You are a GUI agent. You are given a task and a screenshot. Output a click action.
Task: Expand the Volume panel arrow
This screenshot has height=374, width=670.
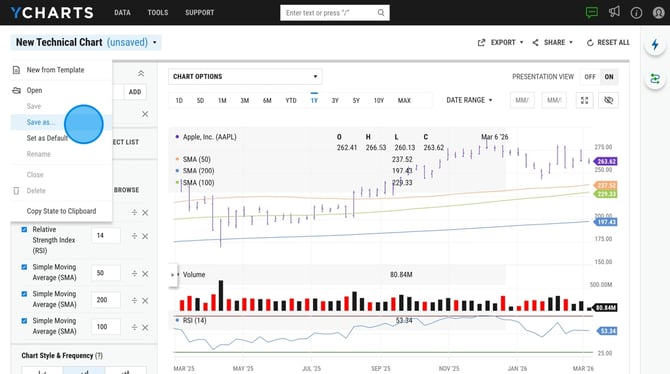click(173, 275)
